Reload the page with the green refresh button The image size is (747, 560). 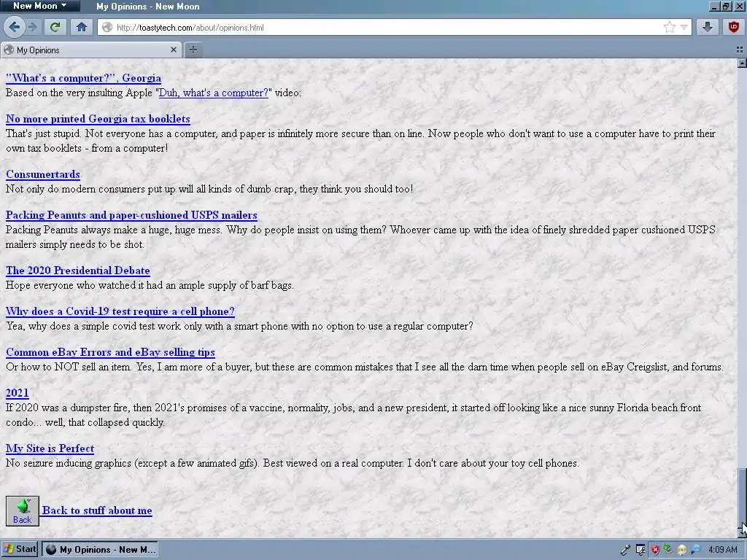pyautogui.click(x=55, y=27)
